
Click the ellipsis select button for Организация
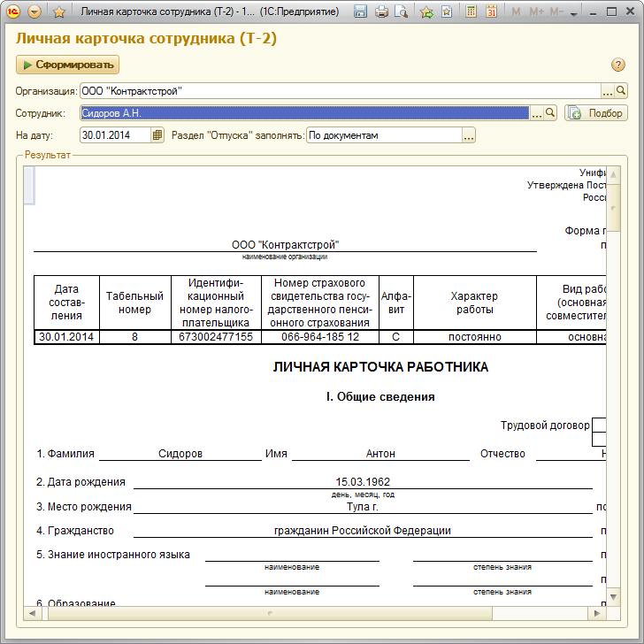[608, 91]
